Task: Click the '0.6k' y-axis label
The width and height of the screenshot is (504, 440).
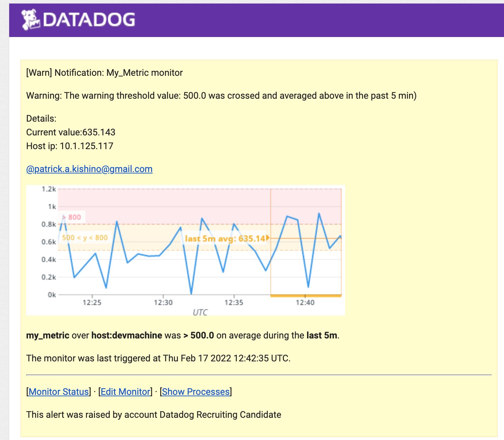Action: 49,242
